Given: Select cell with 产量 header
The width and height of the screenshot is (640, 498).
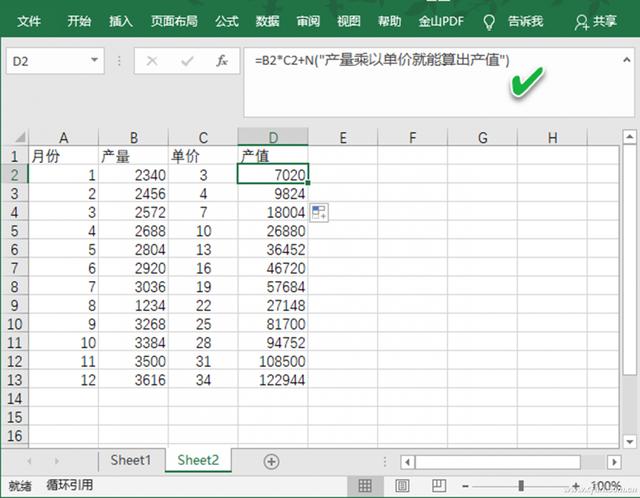Looking at the screenshot, I should point(133,156).
